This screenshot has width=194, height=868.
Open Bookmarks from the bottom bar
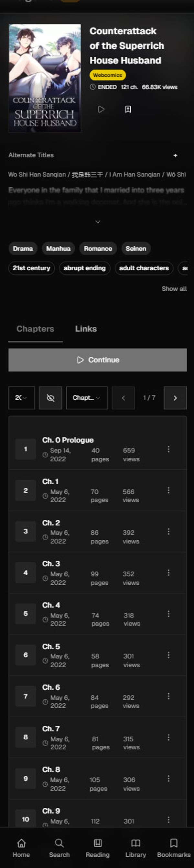pos(174,847)
